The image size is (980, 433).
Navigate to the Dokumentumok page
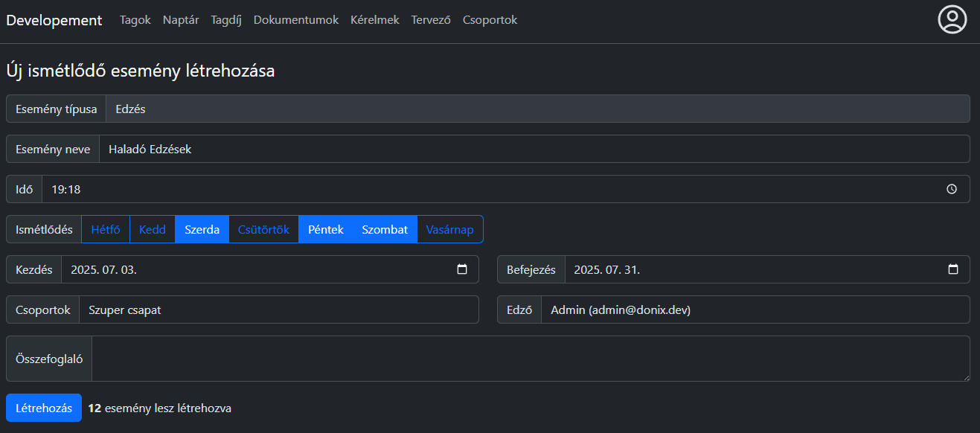(296, 20)
